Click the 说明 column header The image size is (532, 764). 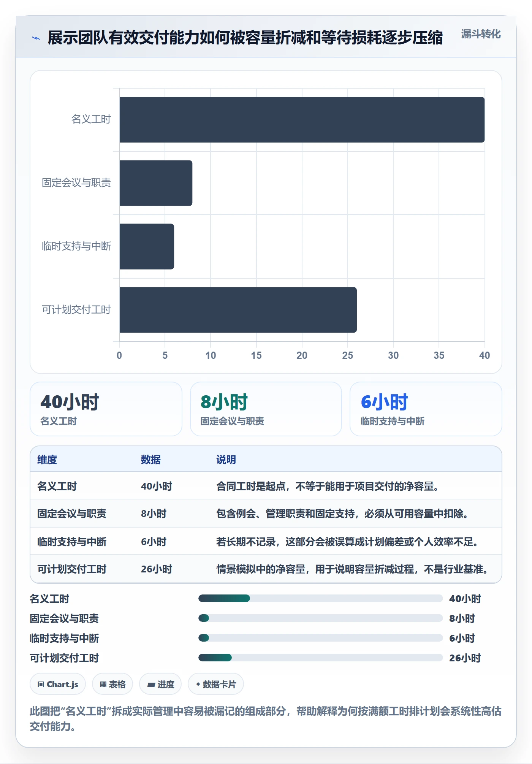[x=226, y=460]
